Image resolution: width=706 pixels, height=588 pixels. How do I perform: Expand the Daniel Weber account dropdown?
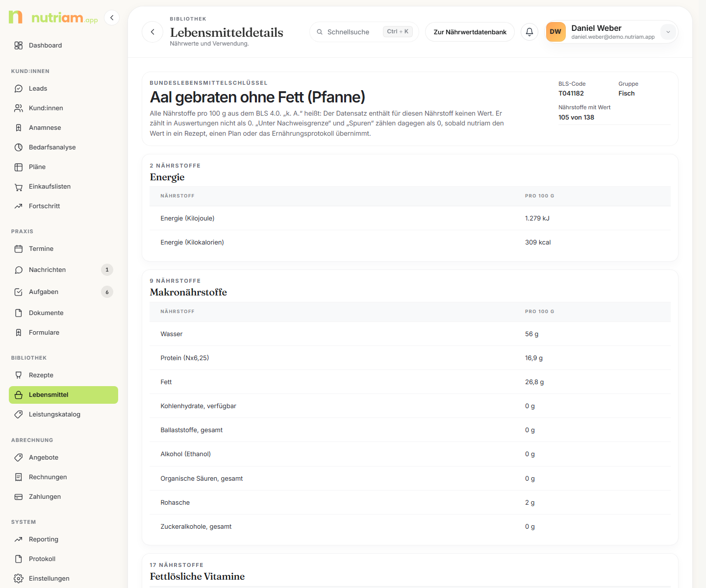[668, 32]
